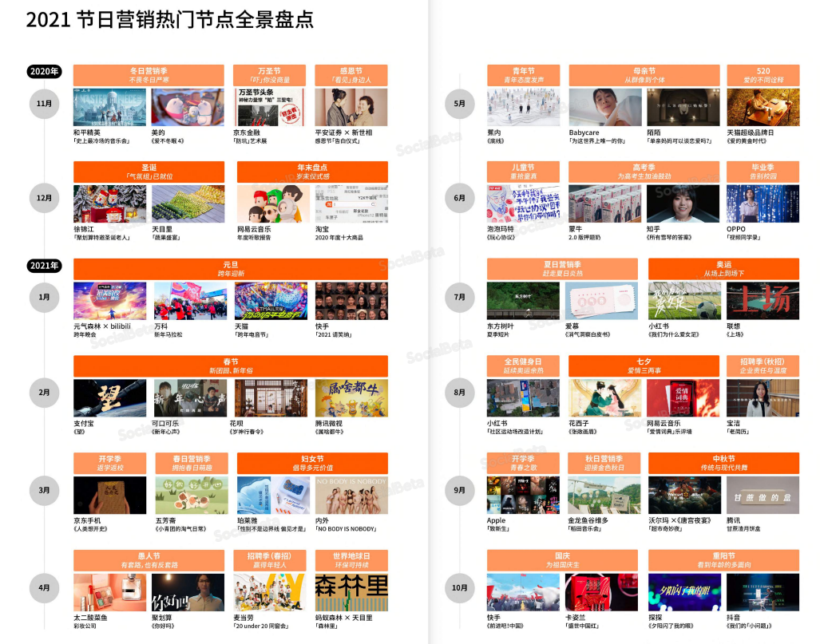Screen dimensions: 820x644
Task: Open the 蚂蚁森林 × 天目里 森林里 image
Action: pos(351,593)
